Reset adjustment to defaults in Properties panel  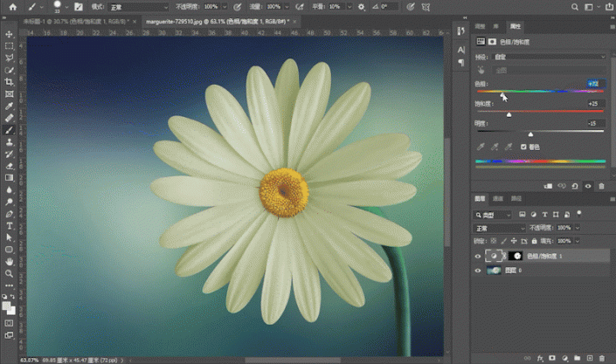coord(575,186)
